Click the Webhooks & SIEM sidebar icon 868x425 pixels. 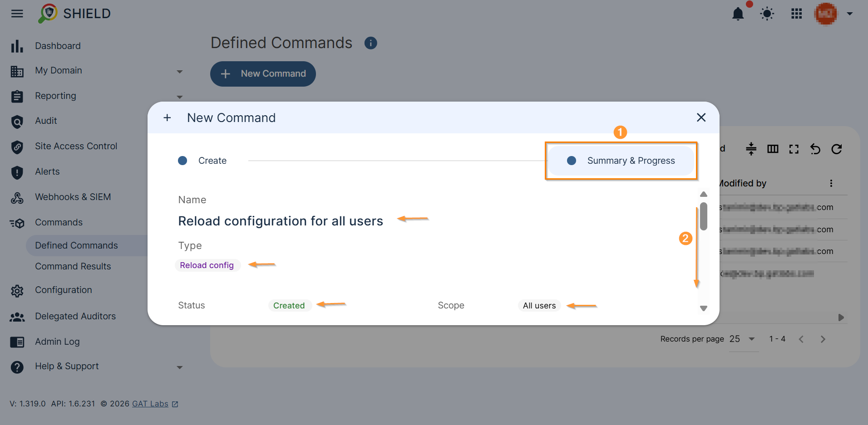pyautogui.click(x=17, y=197)
